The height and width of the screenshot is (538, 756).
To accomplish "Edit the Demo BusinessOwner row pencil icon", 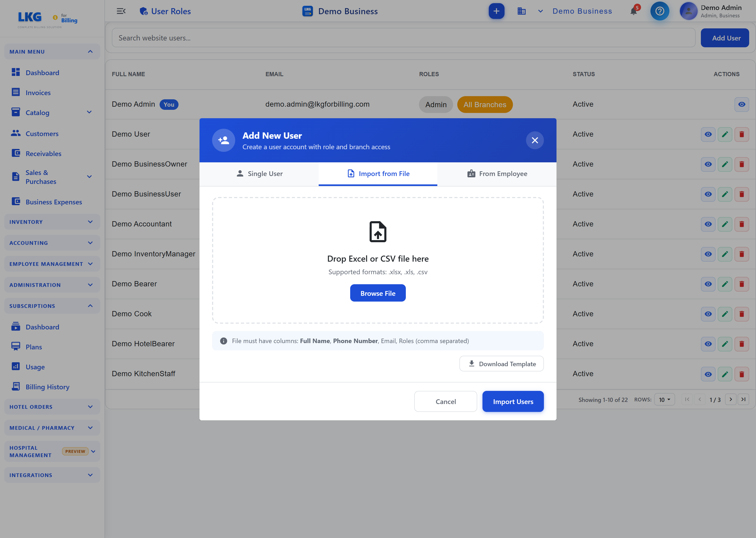I will click(724, 164).
